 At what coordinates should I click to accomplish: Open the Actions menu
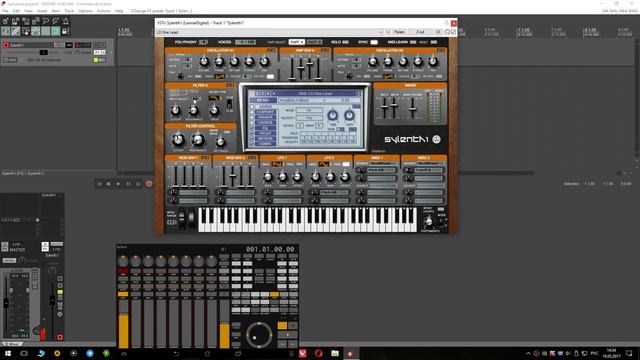104,11
